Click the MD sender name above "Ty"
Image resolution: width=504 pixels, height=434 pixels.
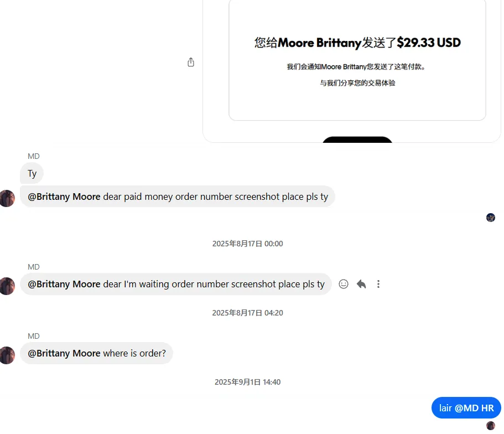pos(34,156)
